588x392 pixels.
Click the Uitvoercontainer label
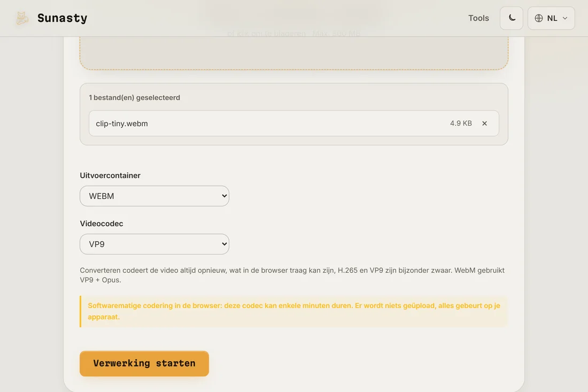(x=110, y=175)
